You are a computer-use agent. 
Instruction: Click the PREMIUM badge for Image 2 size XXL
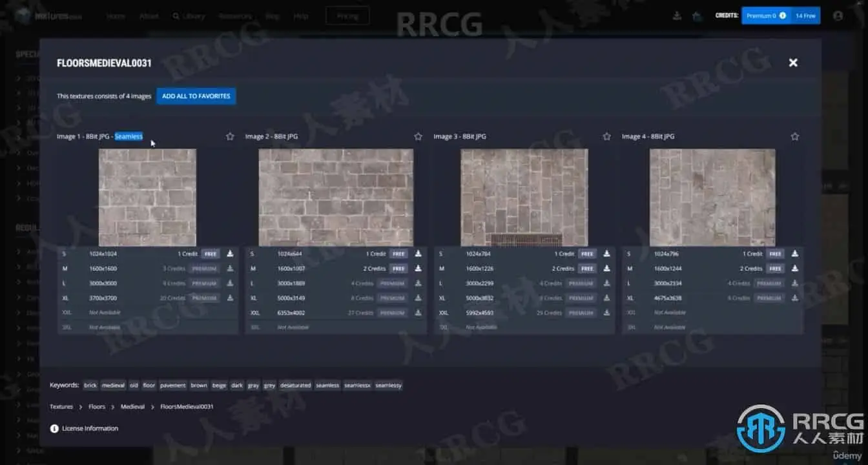(393, 313)
